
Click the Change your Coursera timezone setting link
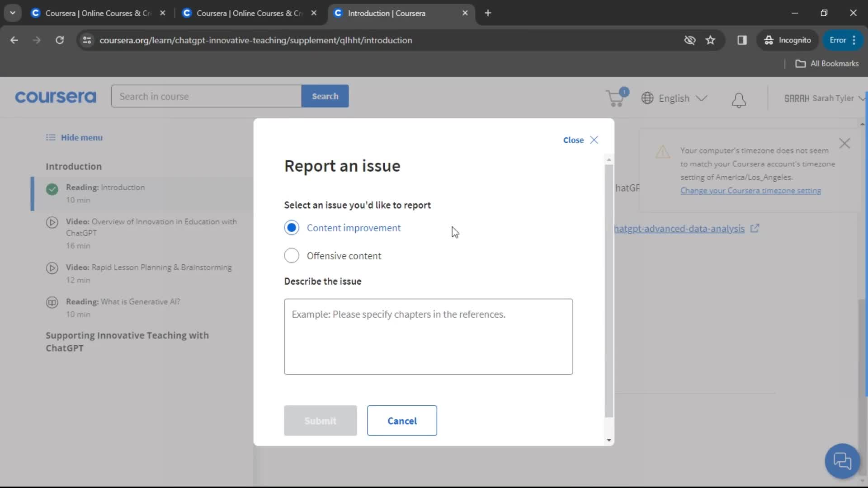pyautogui.click(x=750, y=190)
